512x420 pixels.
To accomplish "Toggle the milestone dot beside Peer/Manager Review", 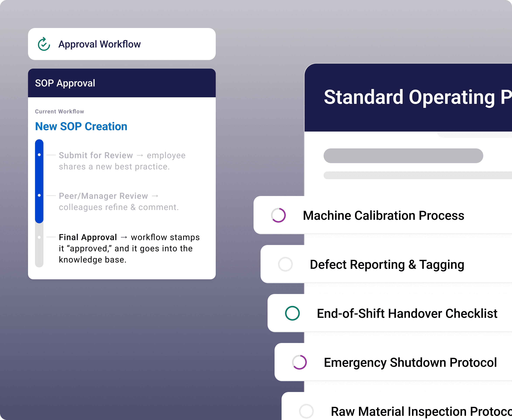I will coord(39,195).
